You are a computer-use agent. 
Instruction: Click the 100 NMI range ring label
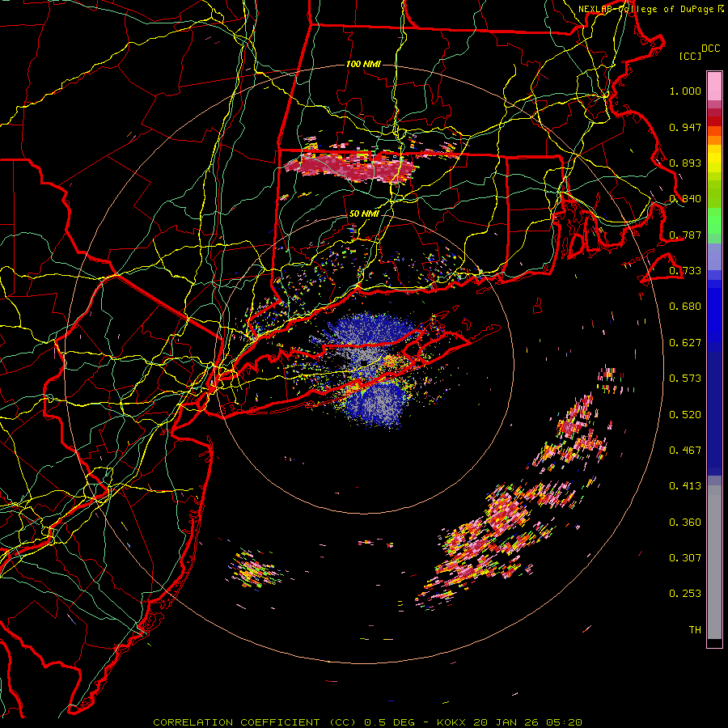pyautogui.click(x=363, y=64)
